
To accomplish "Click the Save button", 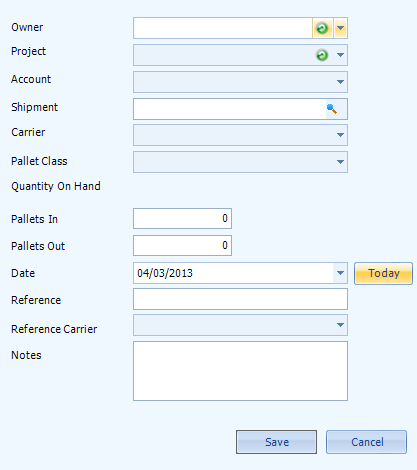I will 276,442.
